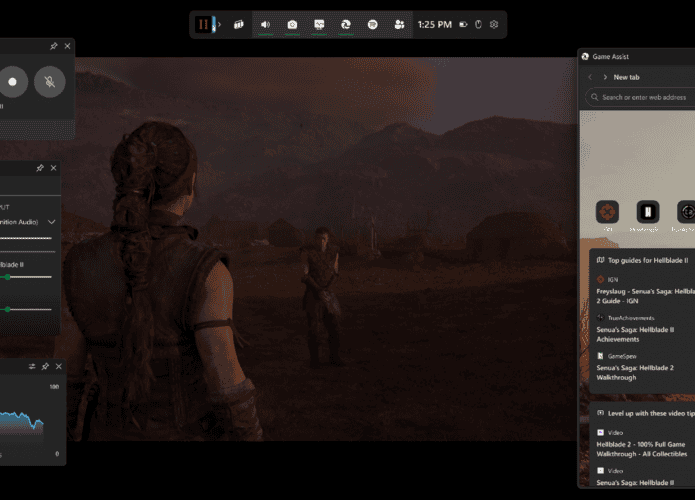Expand the audio output device dropdown
The image size is (695, 500).
[x=51, y=222]
